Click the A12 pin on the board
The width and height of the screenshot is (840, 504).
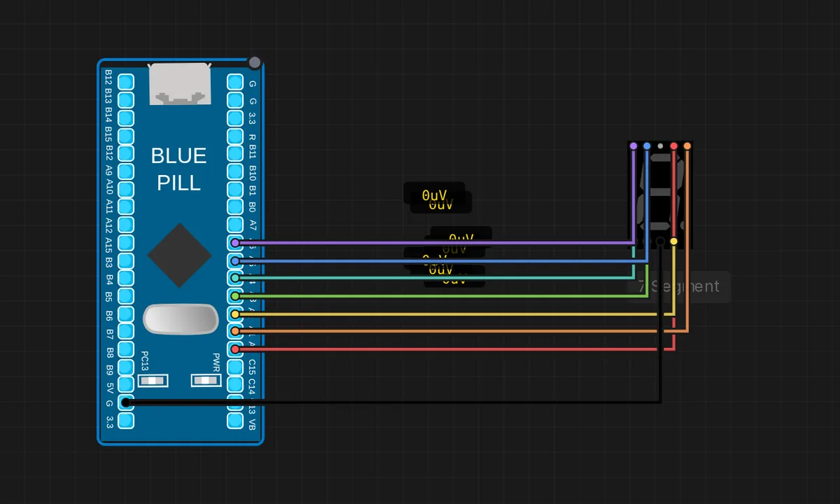point(126,225)
